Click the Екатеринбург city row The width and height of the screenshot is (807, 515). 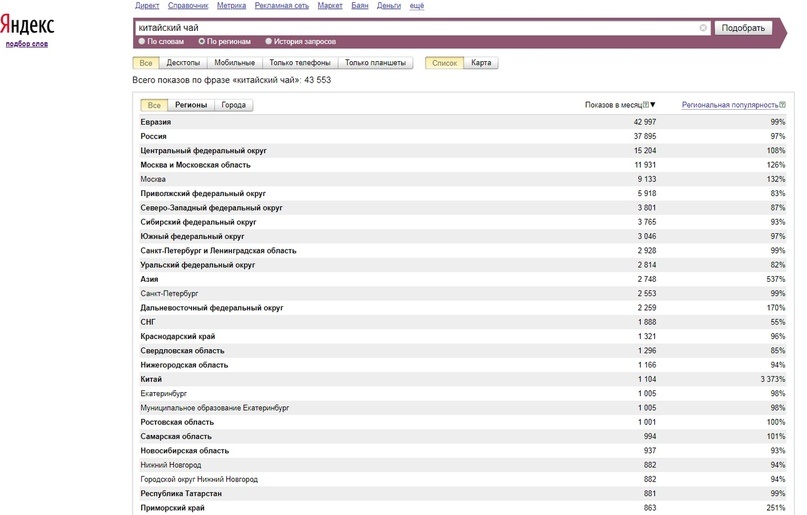tap(463, 394)
